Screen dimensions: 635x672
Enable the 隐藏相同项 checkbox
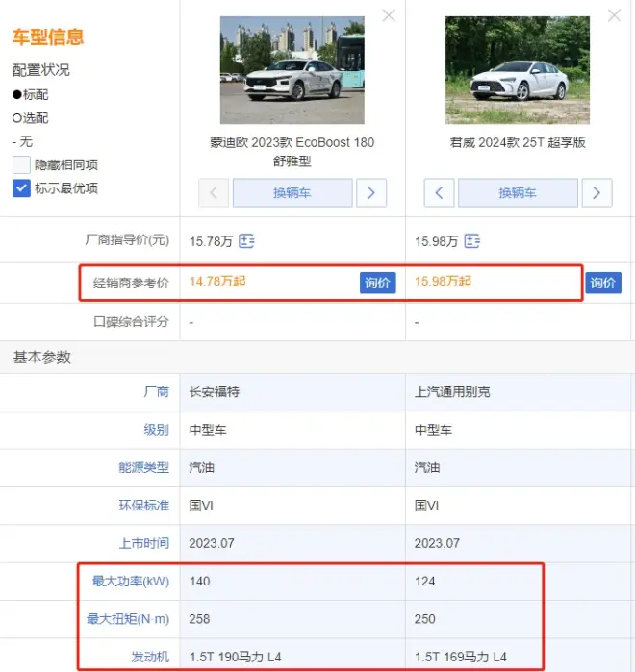[21, 164]
